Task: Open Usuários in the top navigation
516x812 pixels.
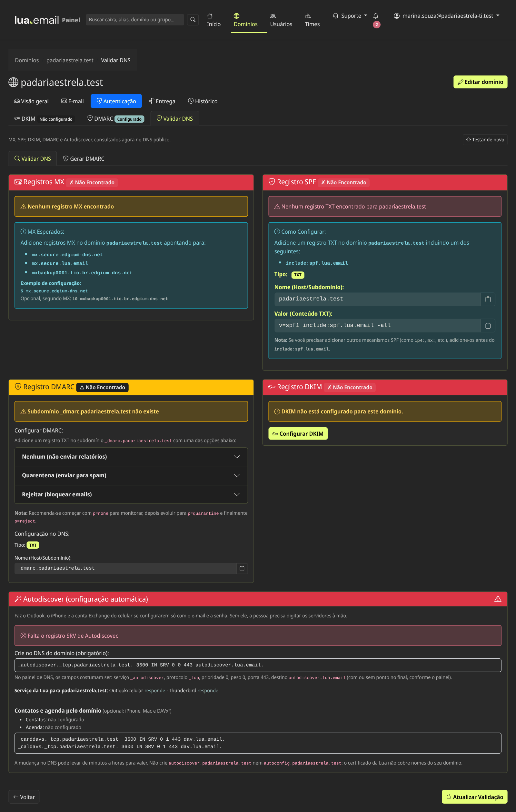Action: pyautogui.click(x=281, y=20)
